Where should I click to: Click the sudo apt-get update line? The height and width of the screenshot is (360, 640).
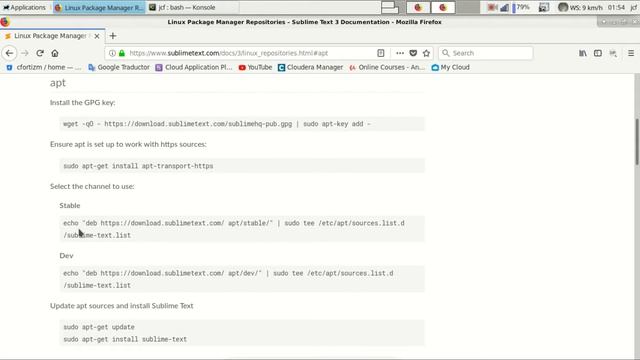pyautogui.click(x=99, y=327)
